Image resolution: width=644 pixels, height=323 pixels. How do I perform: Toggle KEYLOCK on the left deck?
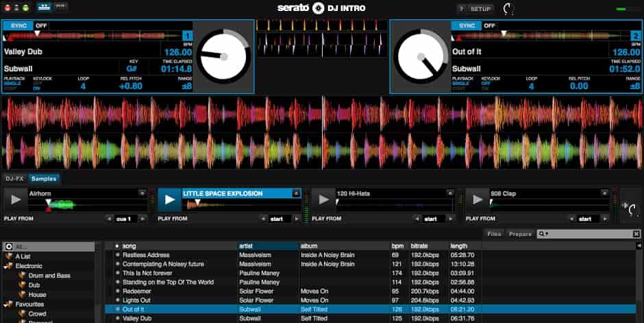click(42, 84)
